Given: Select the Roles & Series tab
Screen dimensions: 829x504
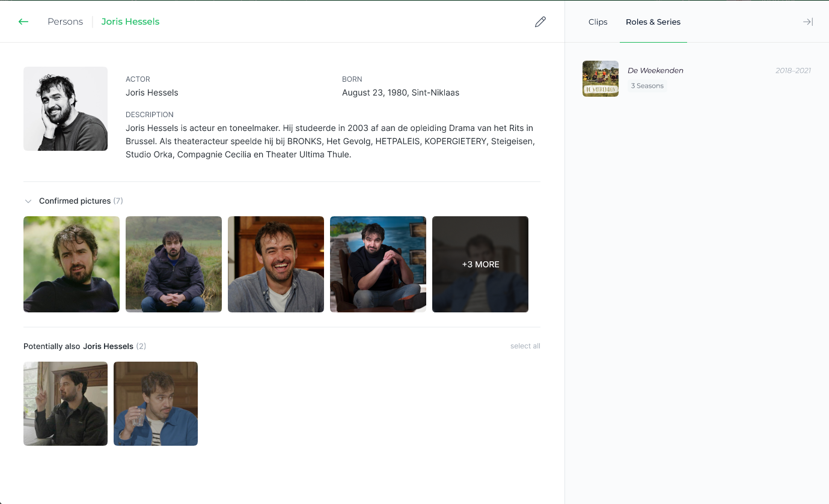Looking at the screenshot, I should pyautogui.click(x=653, y=22).
